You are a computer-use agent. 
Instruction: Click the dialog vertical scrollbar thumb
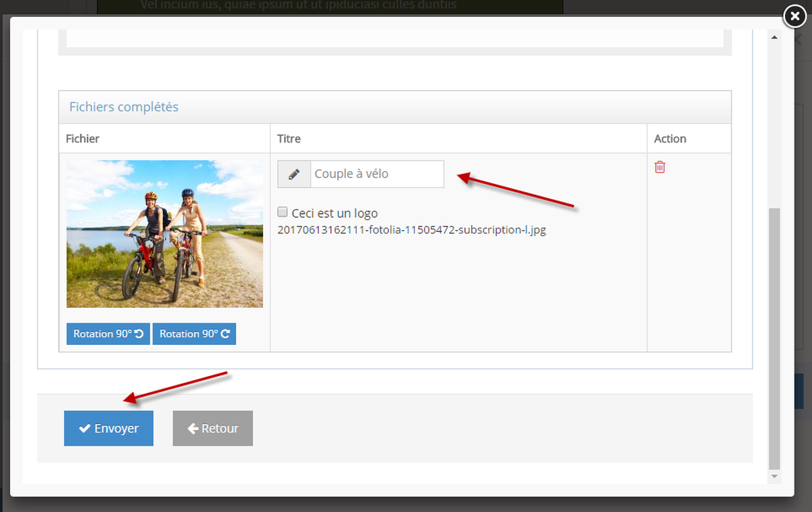pyautogui.click(x=774, y=338)
